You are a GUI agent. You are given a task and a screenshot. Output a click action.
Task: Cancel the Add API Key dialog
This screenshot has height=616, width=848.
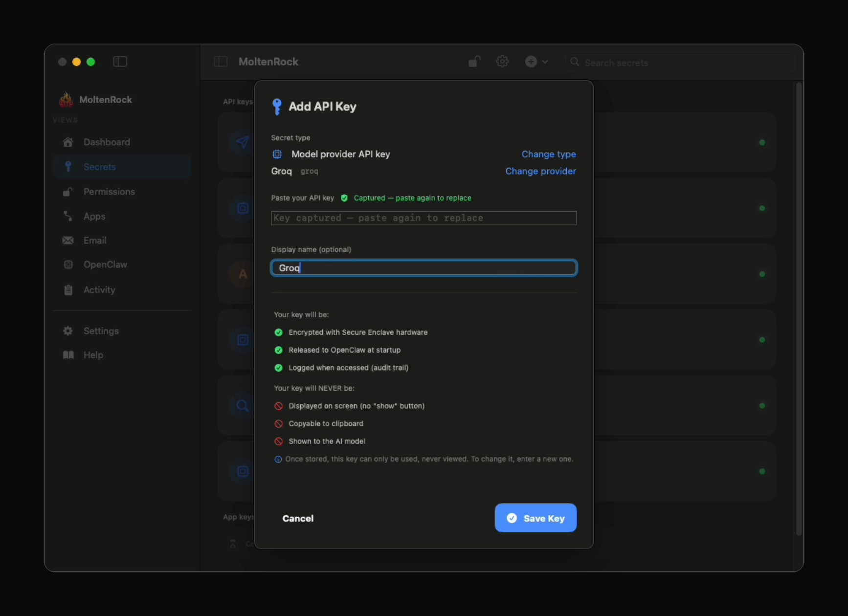298,518
